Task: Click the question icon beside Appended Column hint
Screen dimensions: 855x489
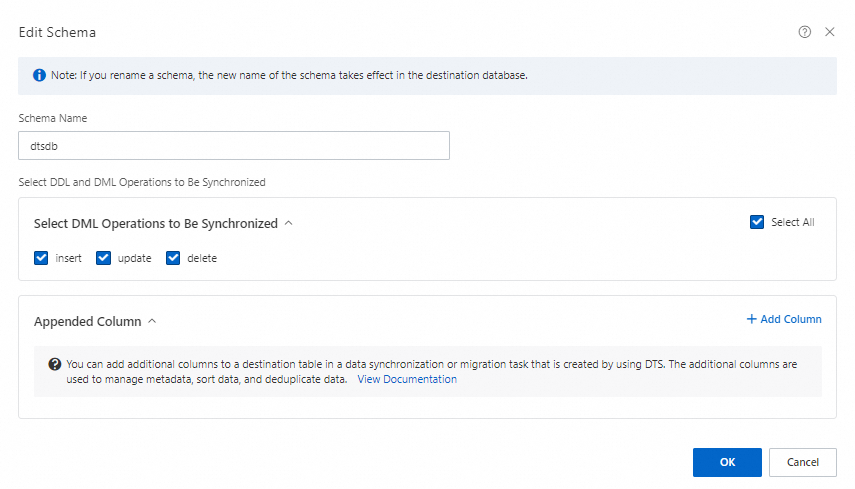Action: click(55, 364)
